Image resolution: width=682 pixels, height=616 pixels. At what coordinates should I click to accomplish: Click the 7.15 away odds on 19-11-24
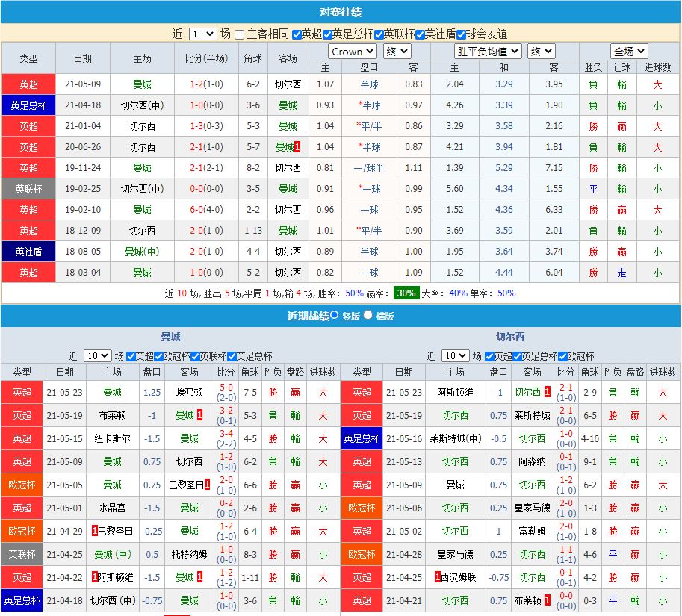click(x=554, y=168)
